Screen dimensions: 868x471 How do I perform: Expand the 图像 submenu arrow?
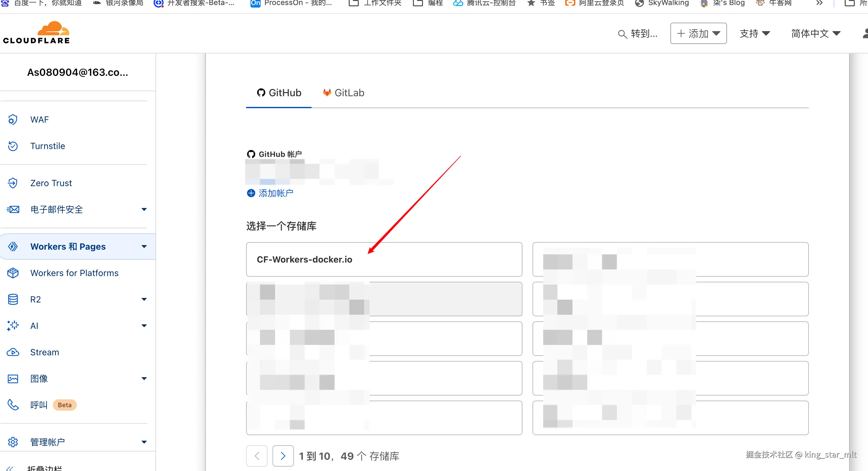[144, 379]
